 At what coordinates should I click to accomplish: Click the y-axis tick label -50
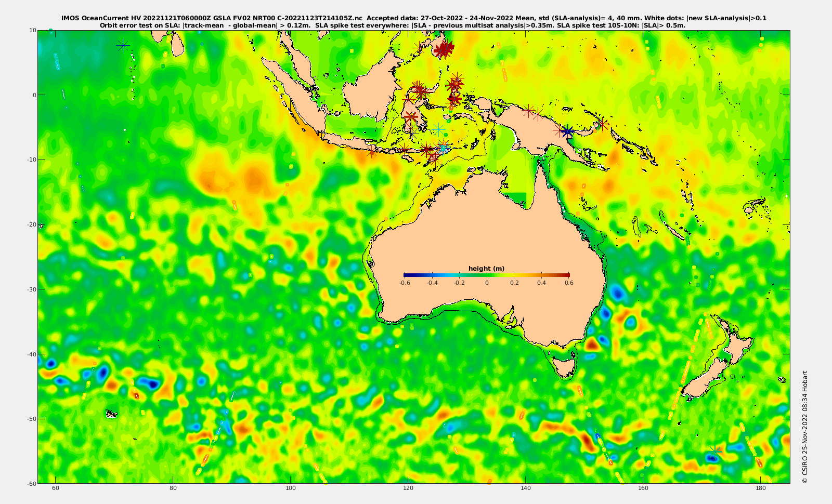[x=31, y=419]
